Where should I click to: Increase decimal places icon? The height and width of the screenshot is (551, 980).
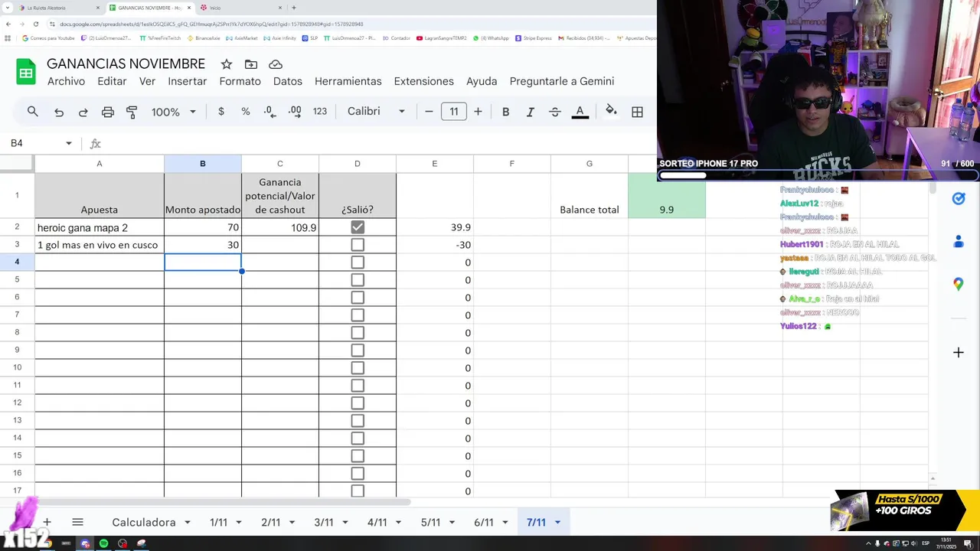(x=295, y=112)
